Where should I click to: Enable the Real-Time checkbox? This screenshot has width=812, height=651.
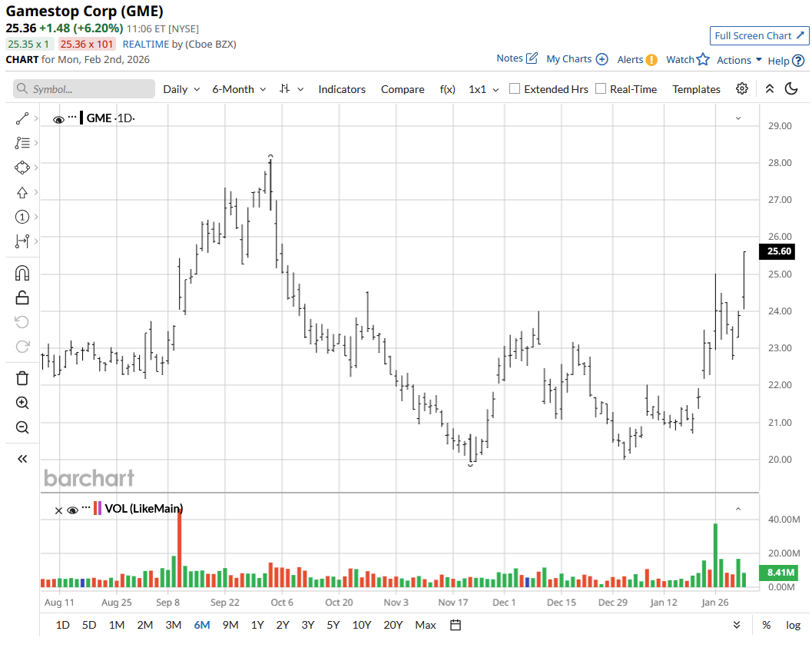[601, 88]
